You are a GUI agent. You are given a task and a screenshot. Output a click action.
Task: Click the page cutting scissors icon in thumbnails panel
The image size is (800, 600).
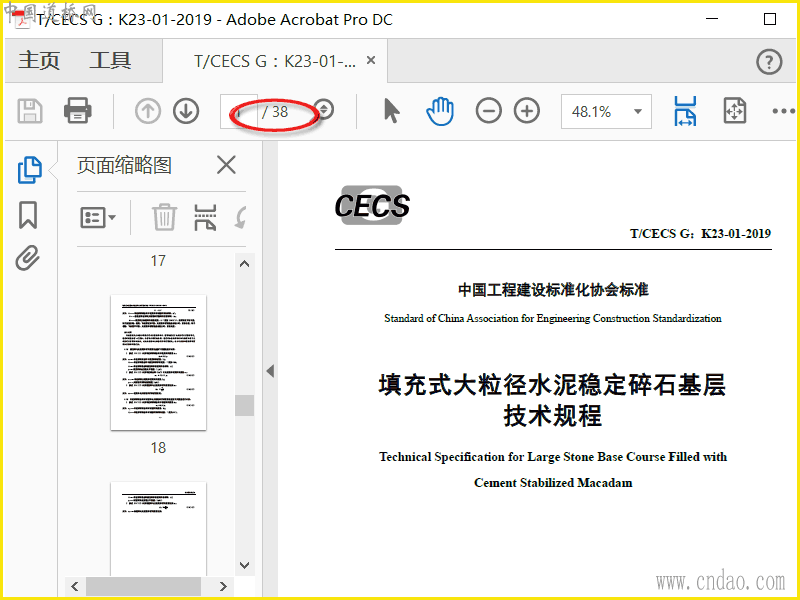205,217
